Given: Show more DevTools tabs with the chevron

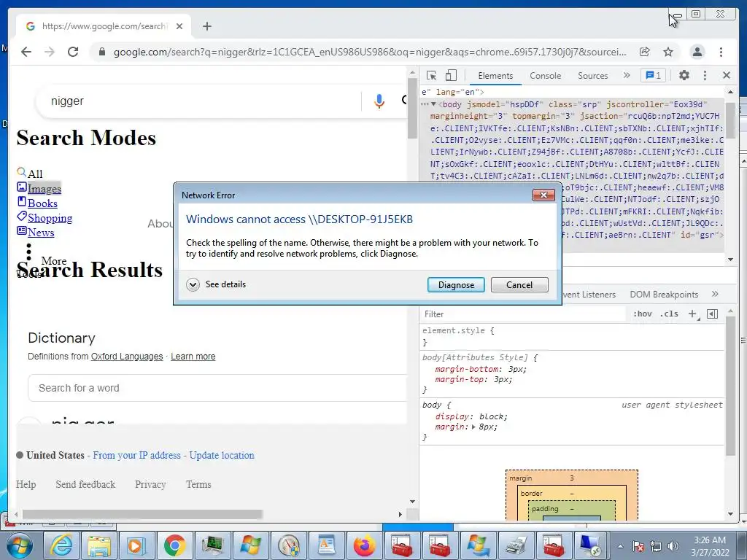Looking at the screenshot, I should tap(627, 75).
